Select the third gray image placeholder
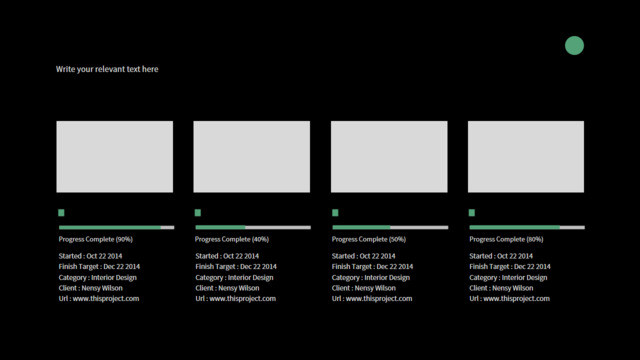This screenshot has height=360, width=640. pyautogui.click(x=389, y=157)
